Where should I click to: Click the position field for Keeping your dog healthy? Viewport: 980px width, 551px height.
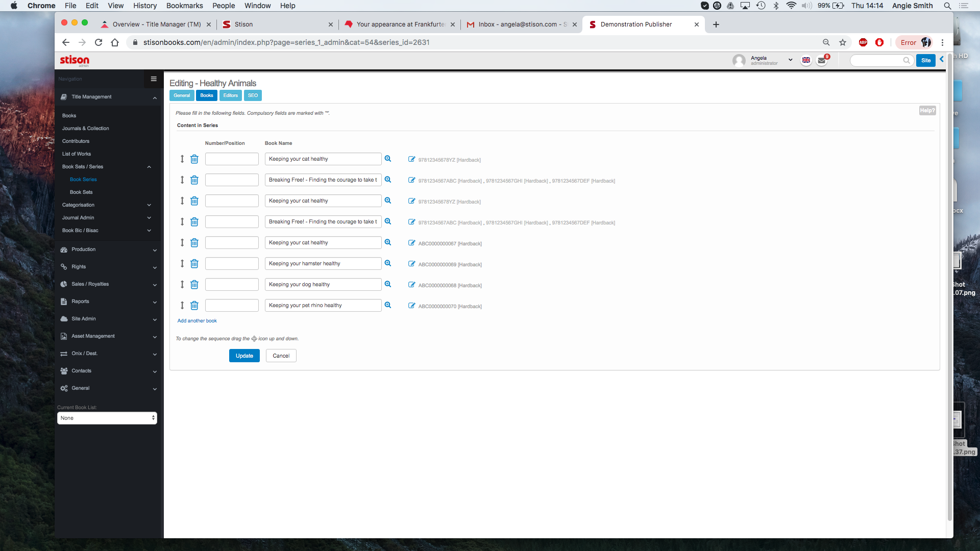pos(232,285)
